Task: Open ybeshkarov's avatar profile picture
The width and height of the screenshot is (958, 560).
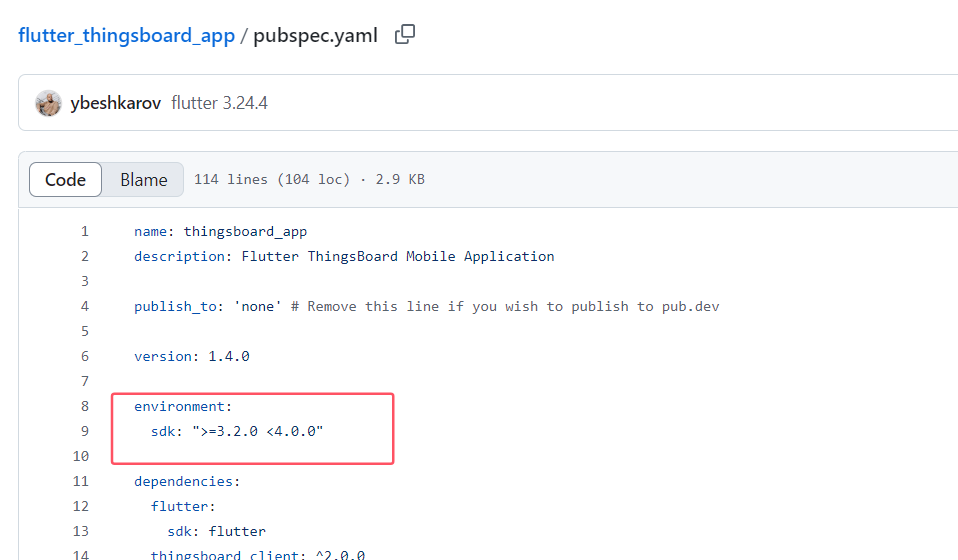Action: [48, 103]
